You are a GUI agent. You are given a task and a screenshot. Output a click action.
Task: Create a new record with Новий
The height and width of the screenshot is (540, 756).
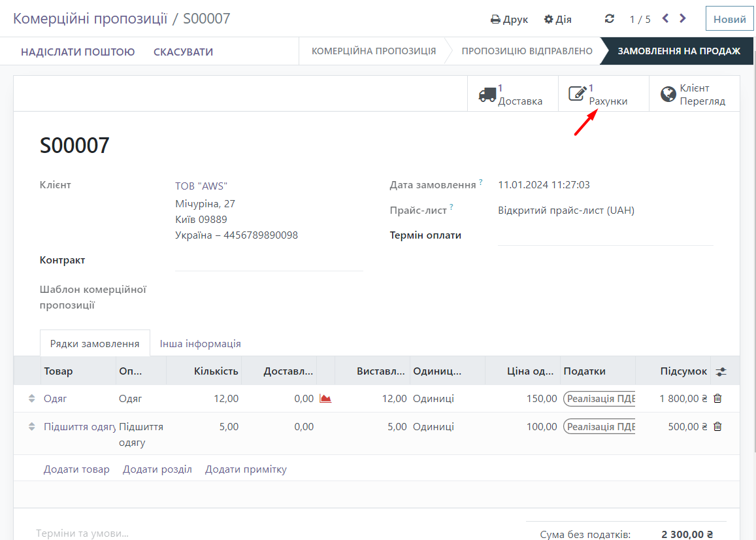[729, 19]
